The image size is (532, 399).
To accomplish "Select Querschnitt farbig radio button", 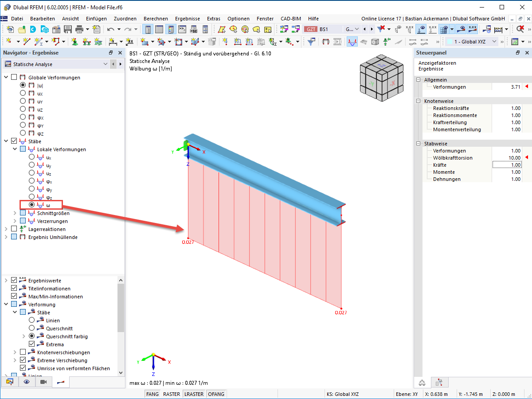I will pyautogui.click(x=31, y=336).
